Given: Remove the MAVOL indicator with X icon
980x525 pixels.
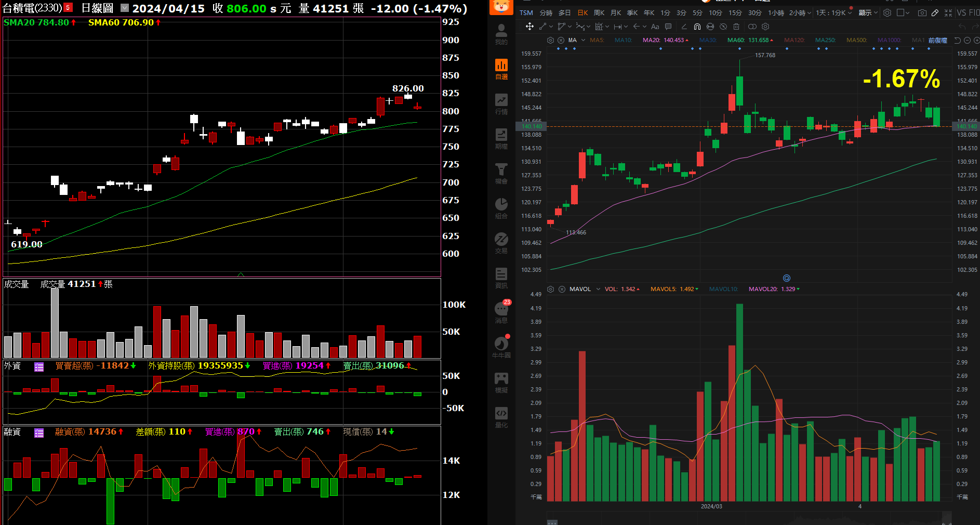Looking at the screenshot, I should pos(562,289).
